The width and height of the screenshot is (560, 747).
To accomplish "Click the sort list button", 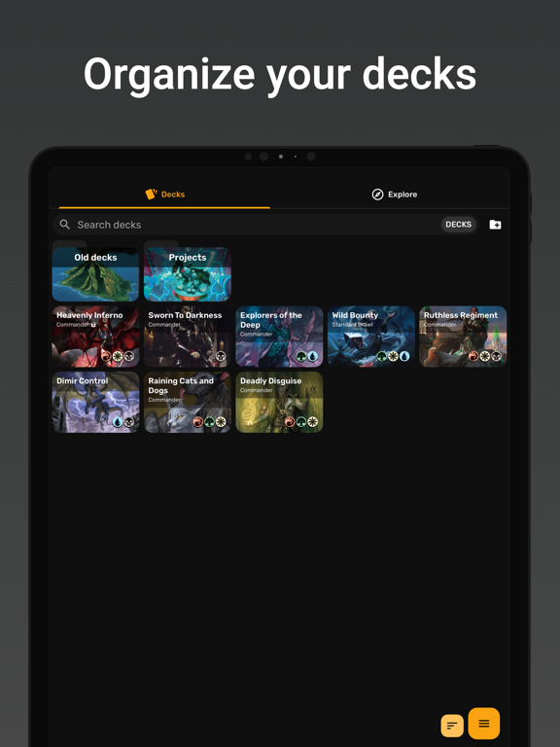I will point(452,726).
